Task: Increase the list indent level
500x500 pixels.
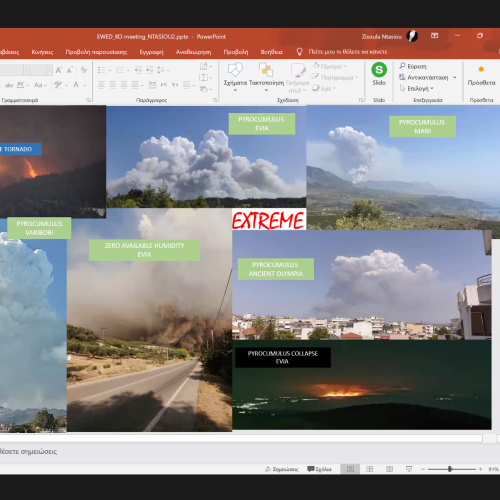Action: click(150, 70)
